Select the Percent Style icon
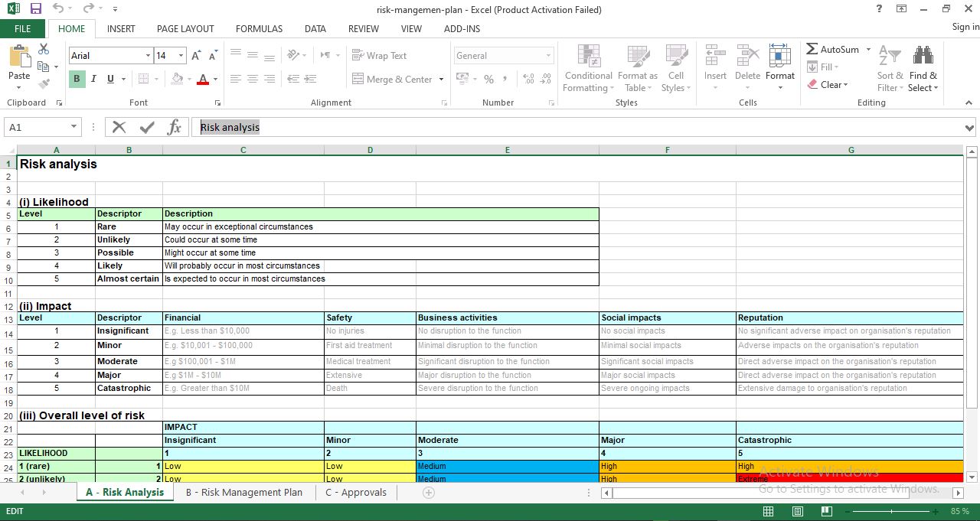The image size is (980, 521). point(488,79)
